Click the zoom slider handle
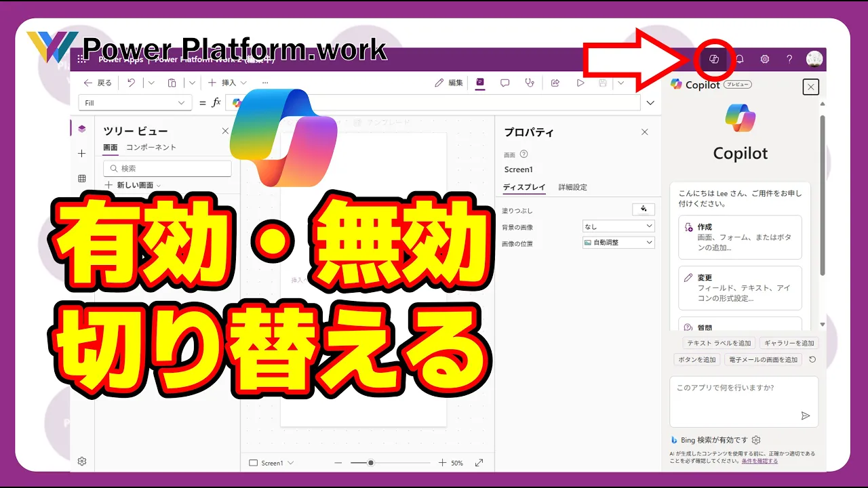 pos(370,463)
